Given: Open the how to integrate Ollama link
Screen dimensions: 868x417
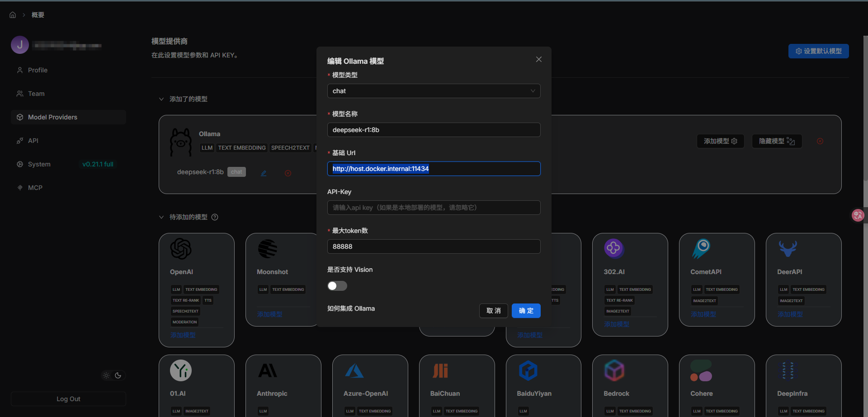Looking at the screenshot, I should coord(351,308).
